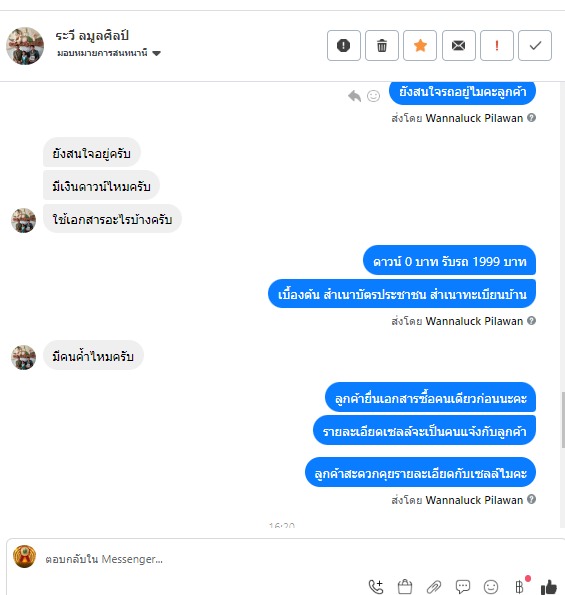Open ระวี ลมูลศิลป์ customer profile name
Image resolution: width=565 pixels, height=595 pixels.
92,36
